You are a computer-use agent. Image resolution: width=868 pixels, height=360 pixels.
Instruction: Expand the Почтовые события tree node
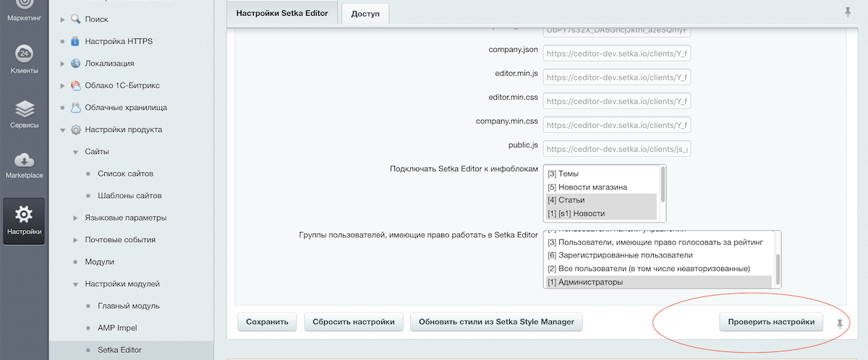point(76,240)
